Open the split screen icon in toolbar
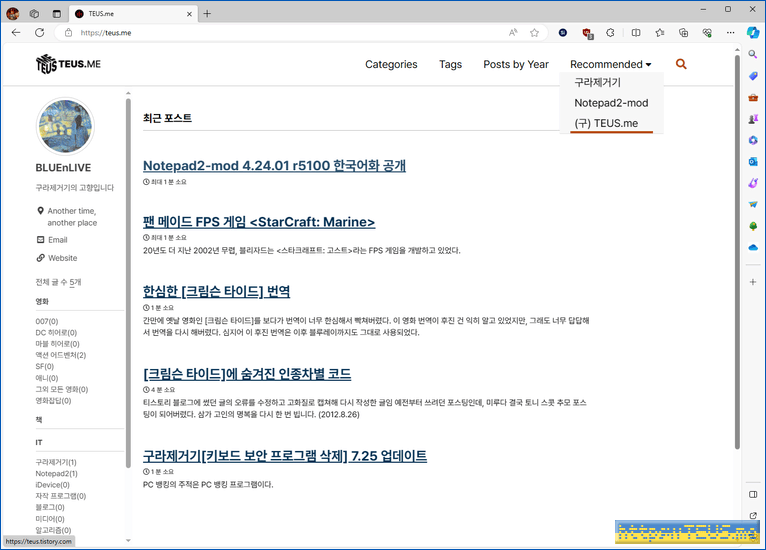 point(635,32)
